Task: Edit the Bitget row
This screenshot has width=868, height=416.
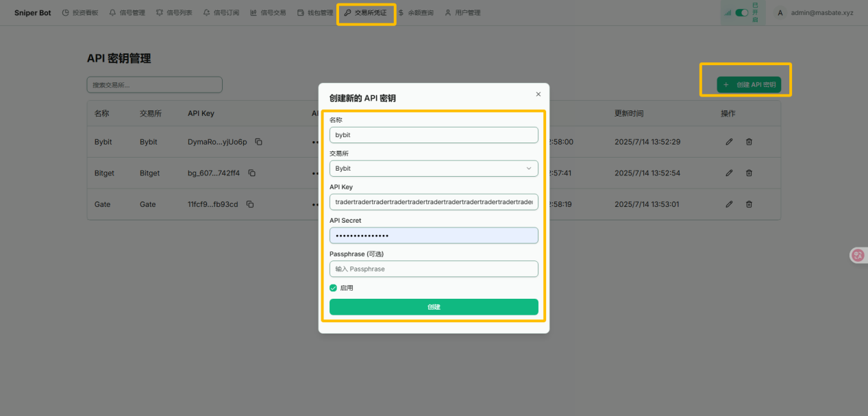Action: tap(729, 173)
